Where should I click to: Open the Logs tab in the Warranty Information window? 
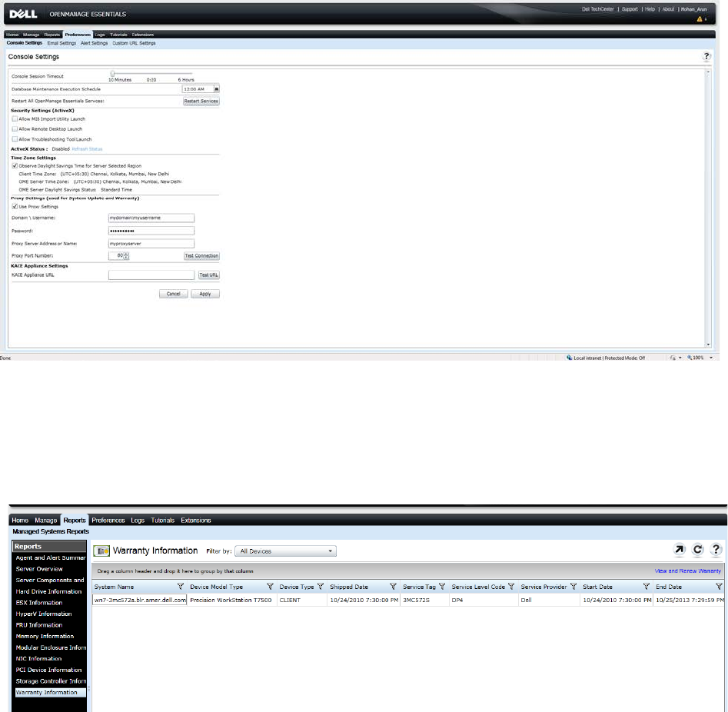(138, 521)
